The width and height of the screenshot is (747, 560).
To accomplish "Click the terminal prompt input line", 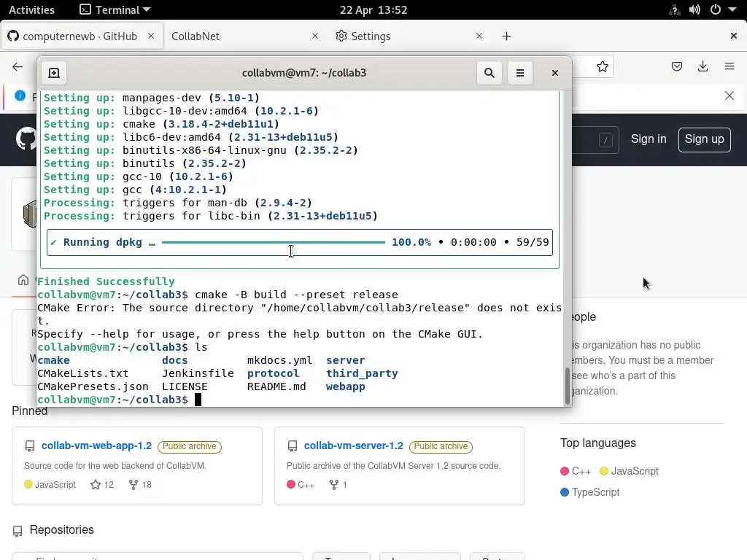I will (300, 400).
